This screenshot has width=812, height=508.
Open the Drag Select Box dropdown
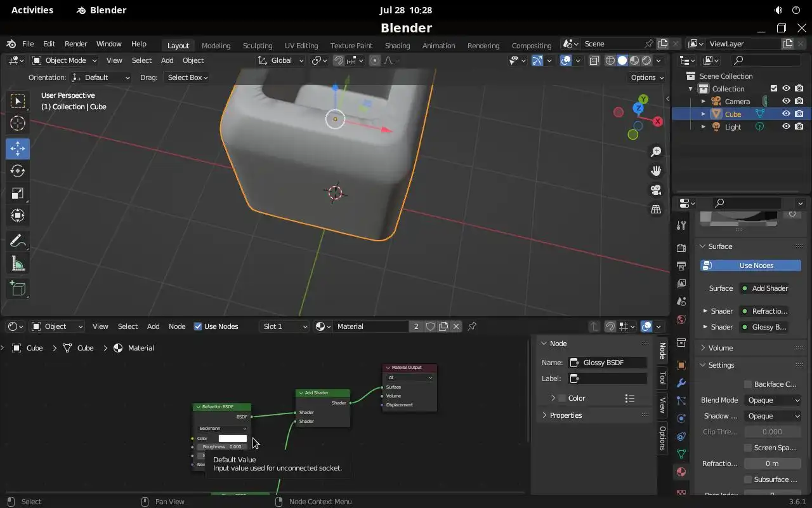pos(187,77)
